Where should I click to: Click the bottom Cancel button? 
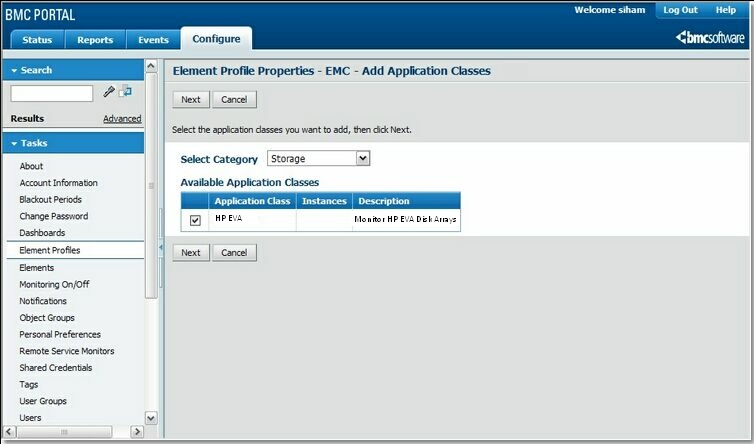click(x=234, y=253)
